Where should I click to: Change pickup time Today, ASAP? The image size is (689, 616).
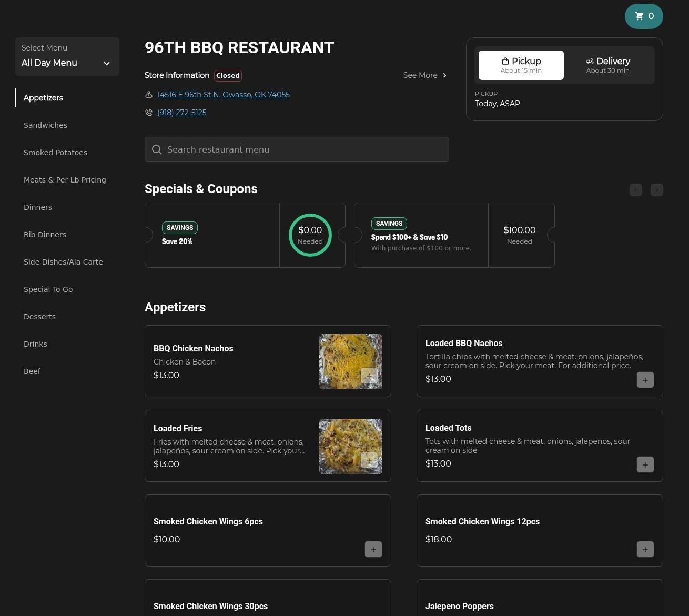coord(497,104)
